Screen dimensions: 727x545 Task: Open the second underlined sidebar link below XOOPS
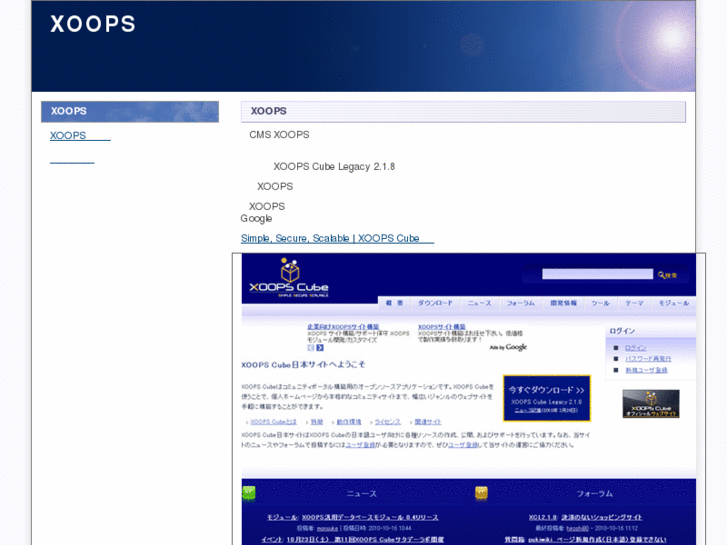point(72,162)
